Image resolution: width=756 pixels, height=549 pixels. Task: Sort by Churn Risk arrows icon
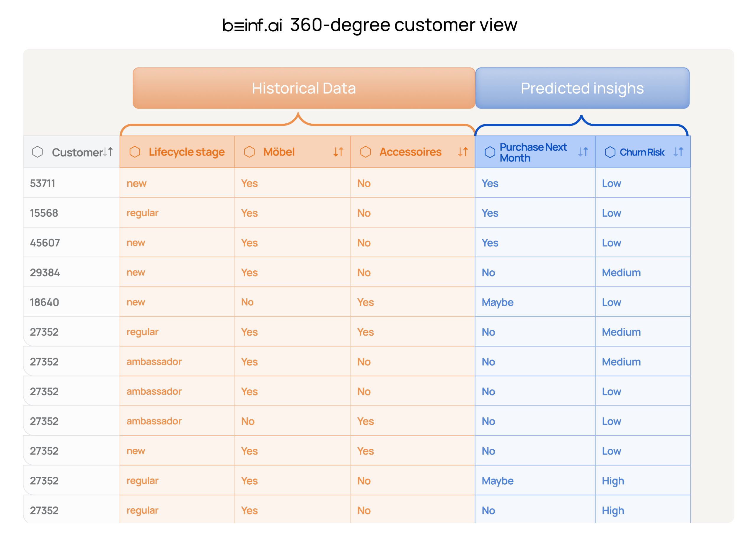(678, 152)
